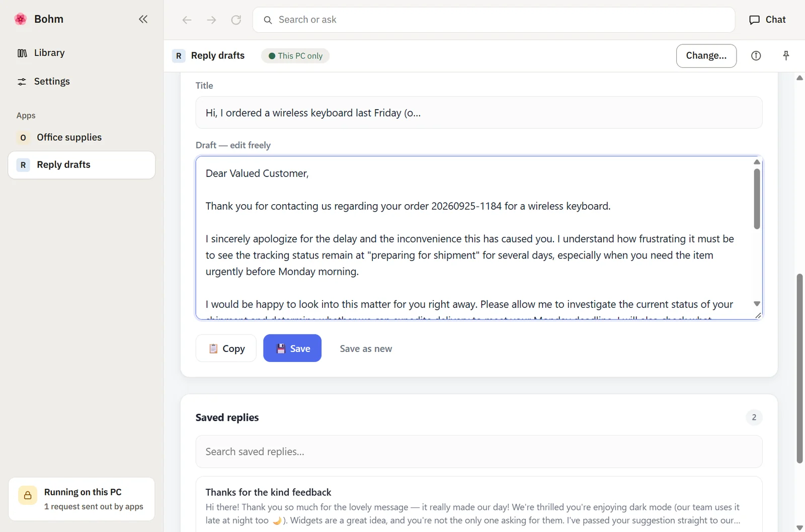
Task: Click the 'Saved replies' heading
Action: click(227, 417)
